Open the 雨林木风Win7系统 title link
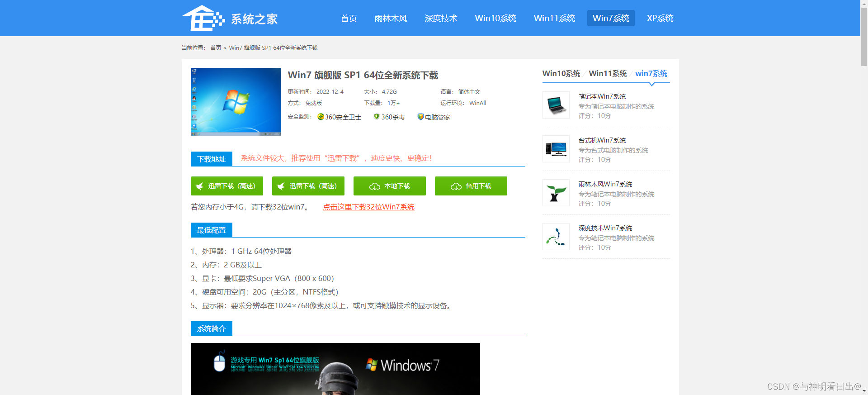Image resolution: width=868 pixels, height=395 pixels. click(605, 184)
